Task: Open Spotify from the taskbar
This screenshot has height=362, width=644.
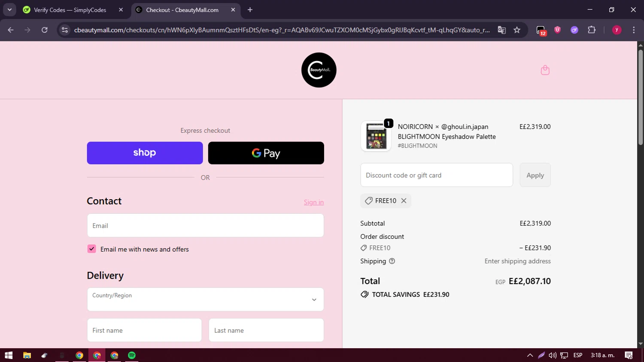Action: 132,355
